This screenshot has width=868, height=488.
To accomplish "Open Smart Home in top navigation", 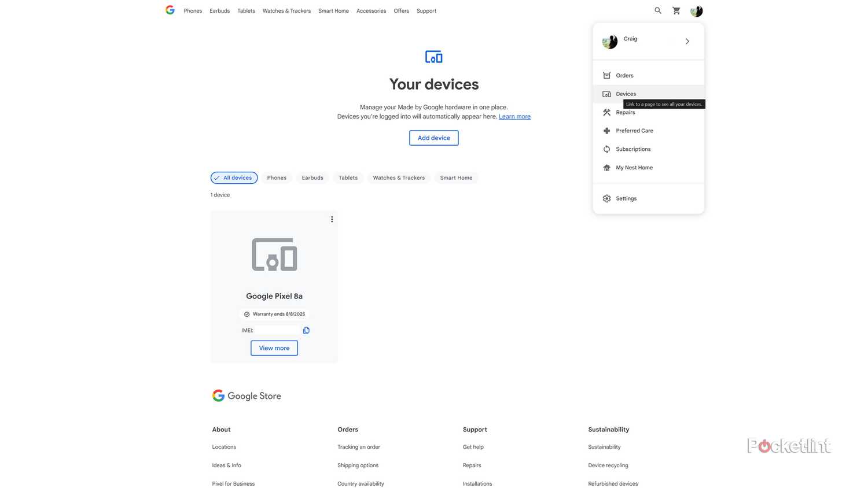I will tap(333, 11).
